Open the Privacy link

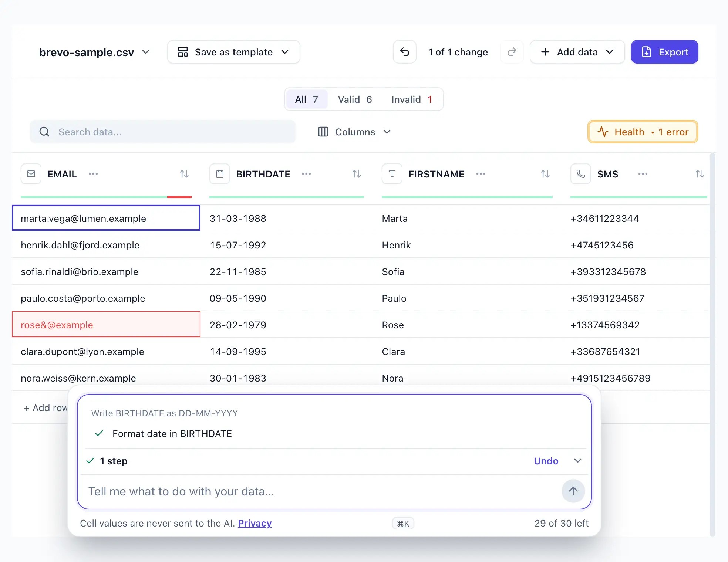(x=255, y=523)
